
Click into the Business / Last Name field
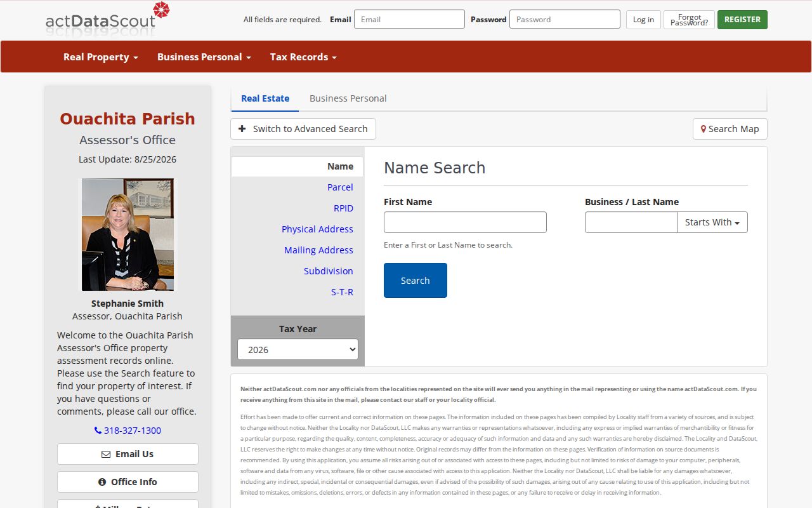[631, 222]
